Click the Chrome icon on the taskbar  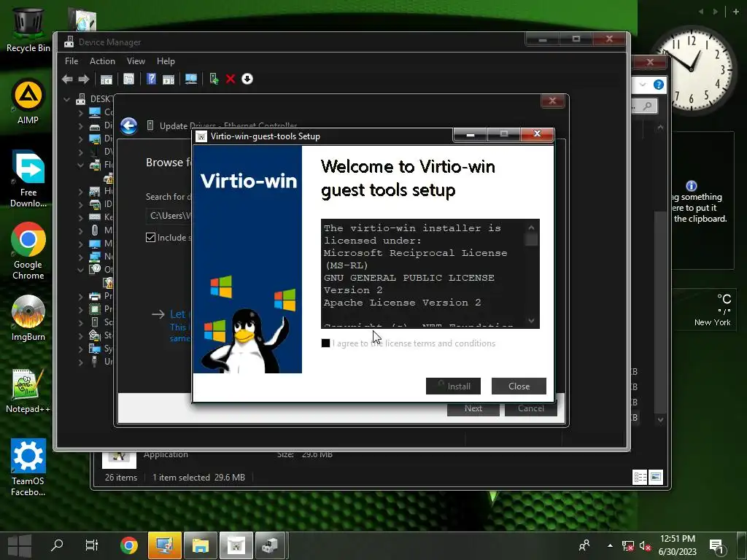click(x=128, y=545)
